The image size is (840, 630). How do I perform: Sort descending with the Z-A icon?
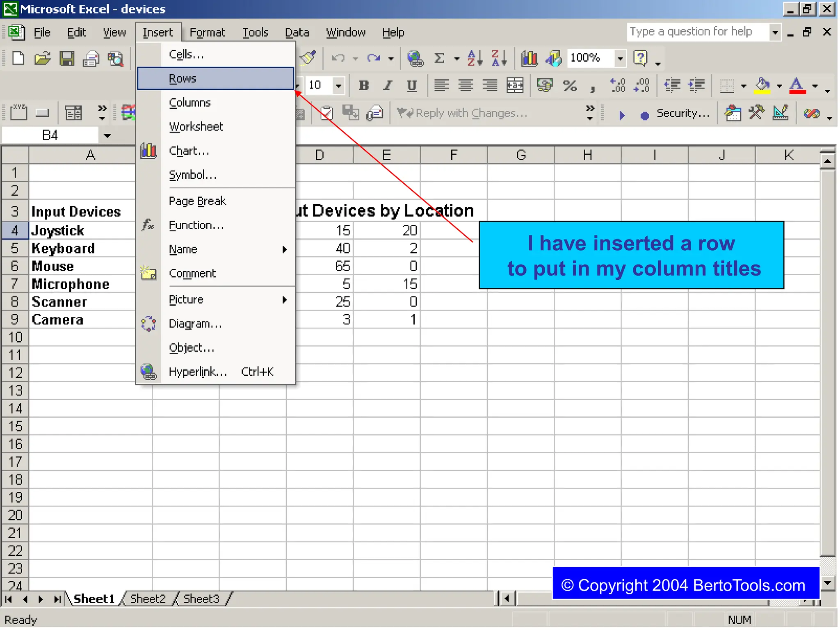499,59
